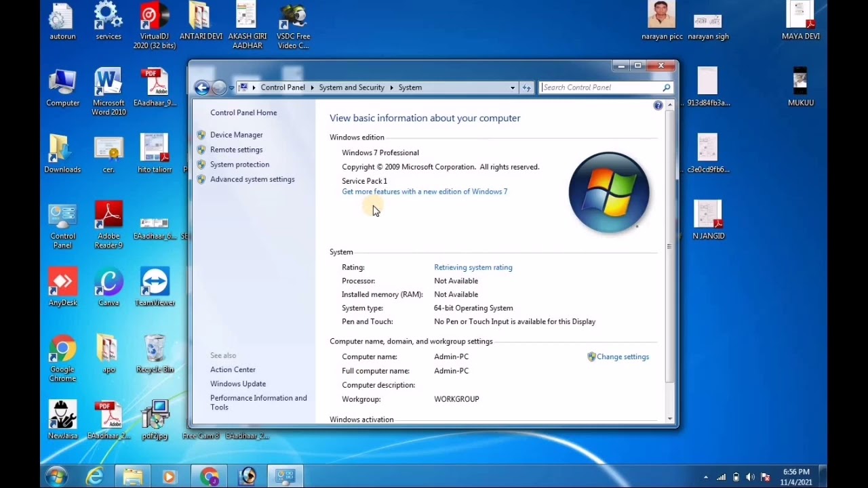Image resolution: width=868 pixels, height=488 pixels.
Task: Open Windows Explorer from taskbar
Action: [x=133, y=477]
